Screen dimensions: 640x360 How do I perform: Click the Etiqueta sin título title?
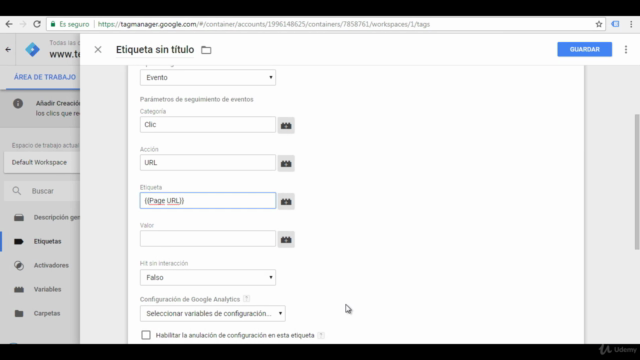(155, 50)
